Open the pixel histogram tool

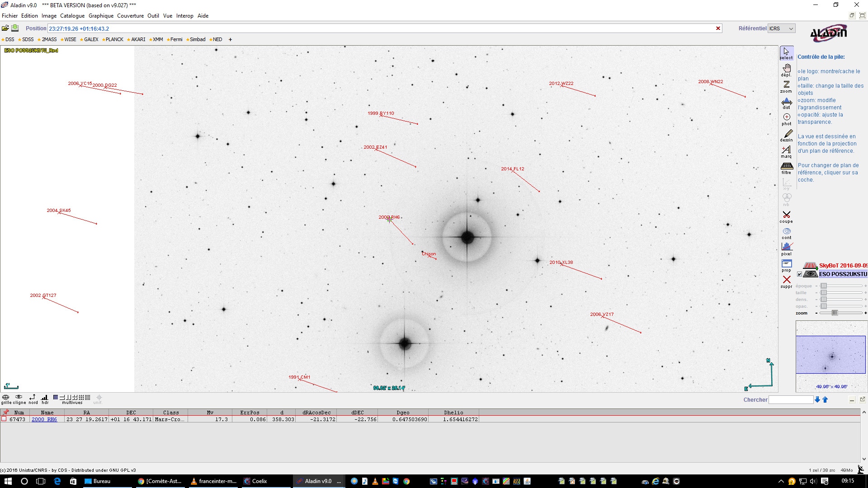click(786, 249)
